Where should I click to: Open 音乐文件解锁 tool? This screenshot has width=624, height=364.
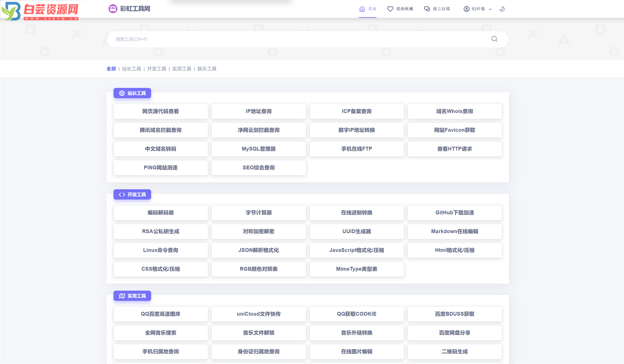point(259,333)
